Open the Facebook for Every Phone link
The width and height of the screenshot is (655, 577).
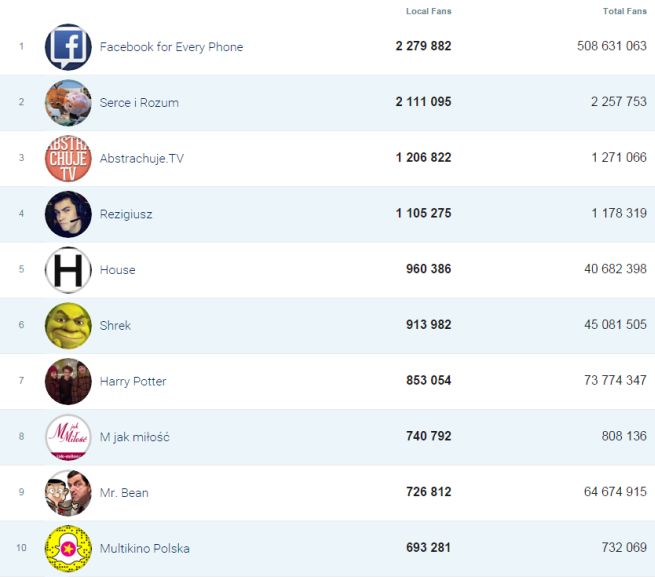(x=171, y=47)
